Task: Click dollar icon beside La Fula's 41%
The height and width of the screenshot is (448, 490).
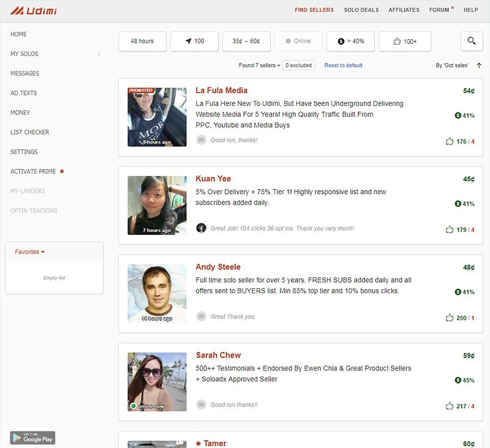Action: pos(458,115)
